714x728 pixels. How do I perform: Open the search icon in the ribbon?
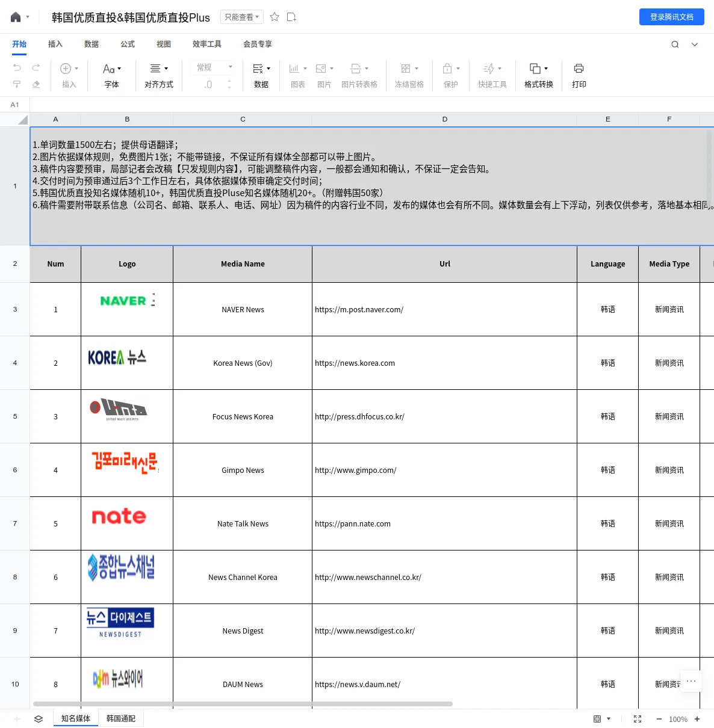pos(675,45)
